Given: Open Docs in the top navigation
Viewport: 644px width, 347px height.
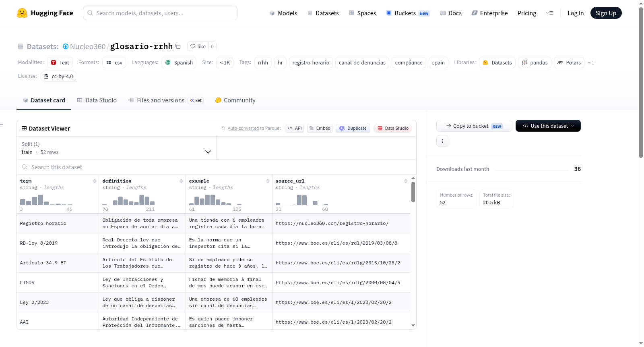Looking at the screenshot, I should (x=450, y=13).
